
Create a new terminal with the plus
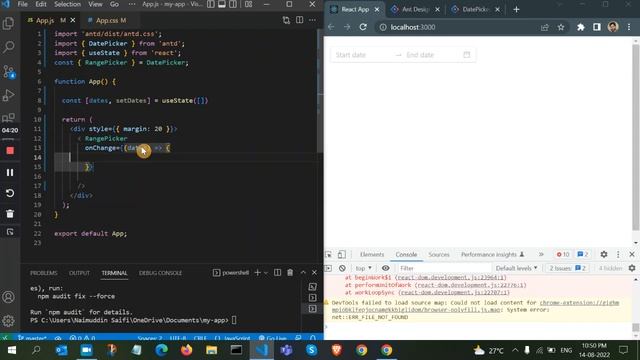point(258,273)
